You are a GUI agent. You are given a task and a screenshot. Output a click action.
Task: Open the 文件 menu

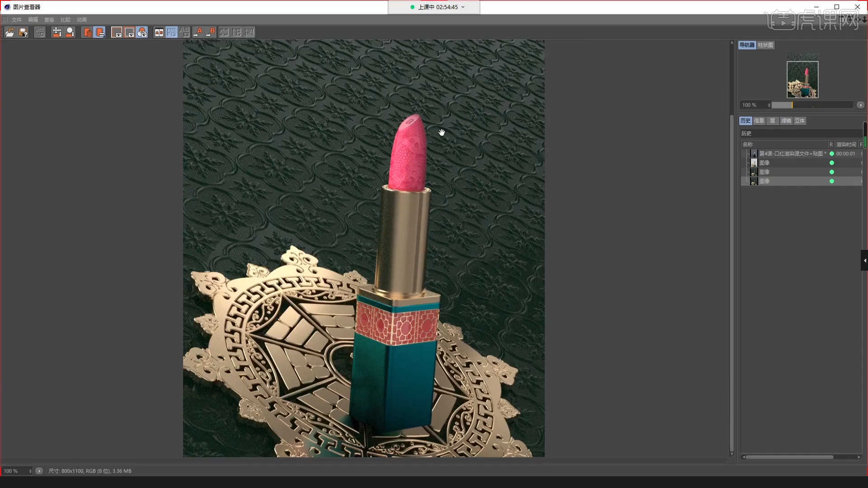[17, 20]
